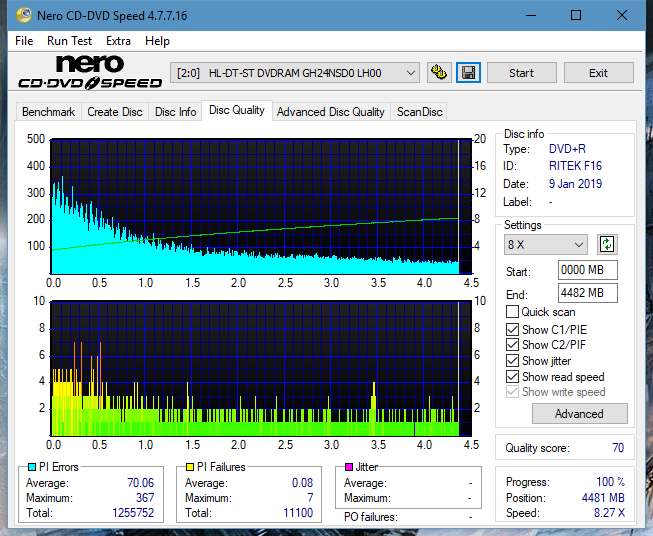Click the save floppy disk icon

[469, 73]
